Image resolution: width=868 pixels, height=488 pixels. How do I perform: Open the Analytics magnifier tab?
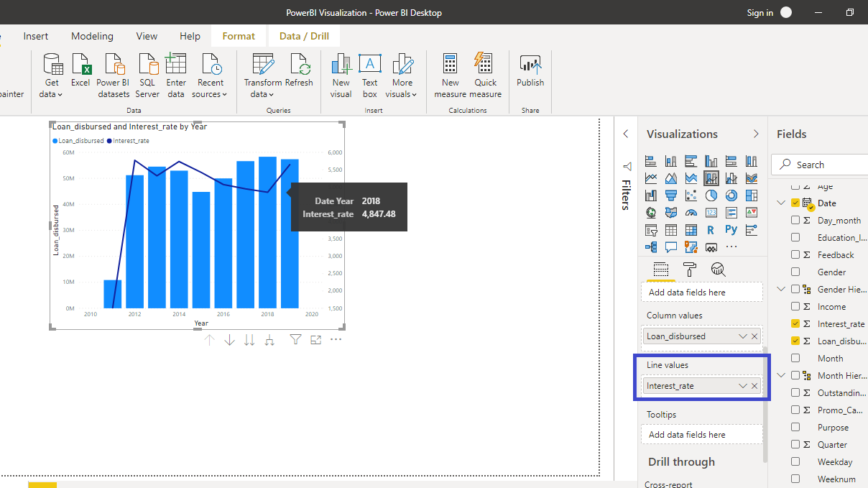pos(718,270)
